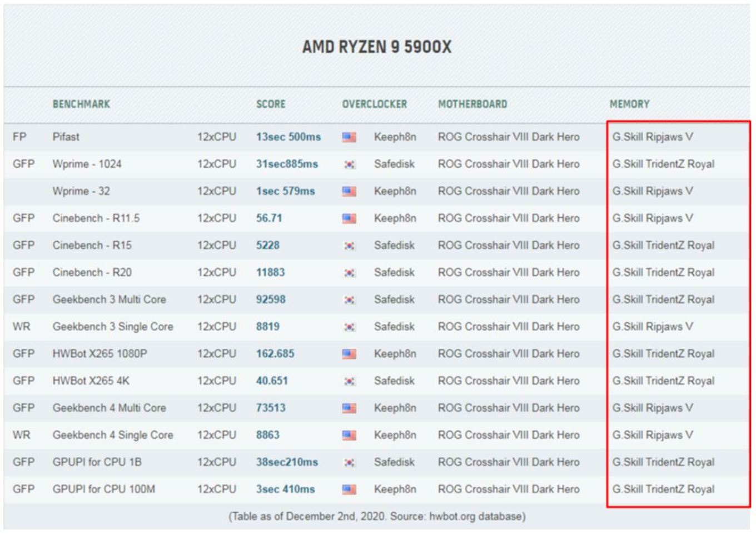This screenshot has width=756, height=535.
Task: Click the US flag in the Geekbench 4 Multi Core row
Action: (349, 408)
